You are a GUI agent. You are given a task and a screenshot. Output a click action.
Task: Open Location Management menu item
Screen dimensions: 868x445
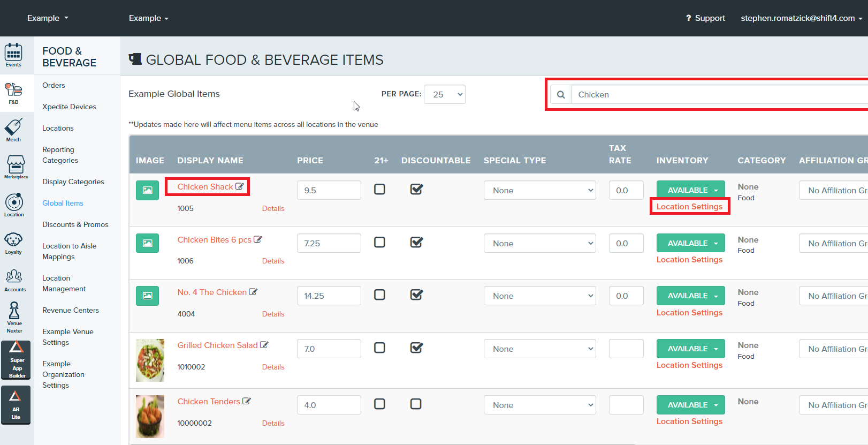tap(64, 283)
